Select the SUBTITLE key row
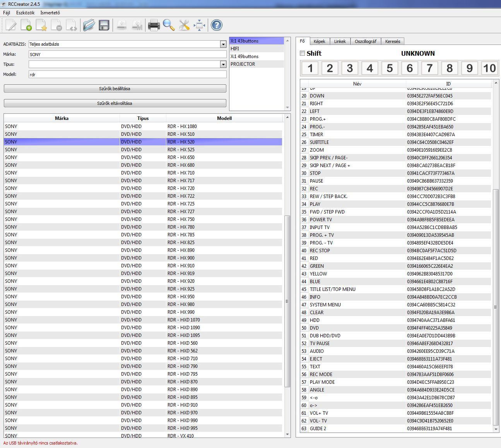Screen dimensions: 501x448 tap(396, 142)
